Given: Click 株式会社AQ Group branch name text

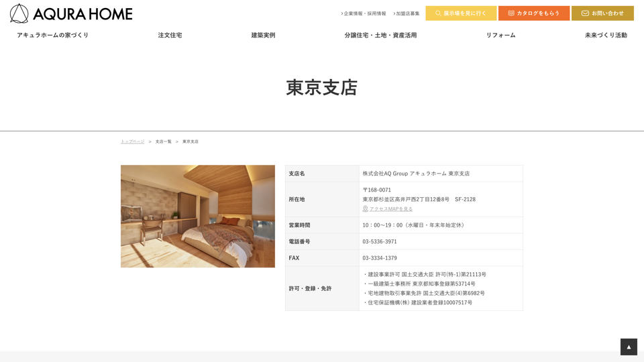Looking at the screenshot, I should coord(416,174).
